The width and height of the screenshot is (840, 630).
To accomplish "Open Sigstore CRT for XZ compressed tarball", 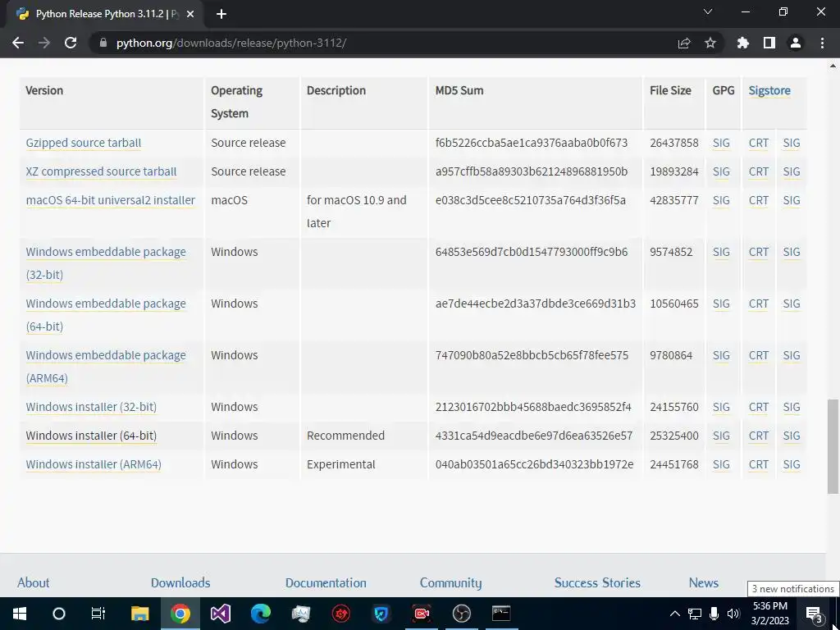I will coord(759,171).
